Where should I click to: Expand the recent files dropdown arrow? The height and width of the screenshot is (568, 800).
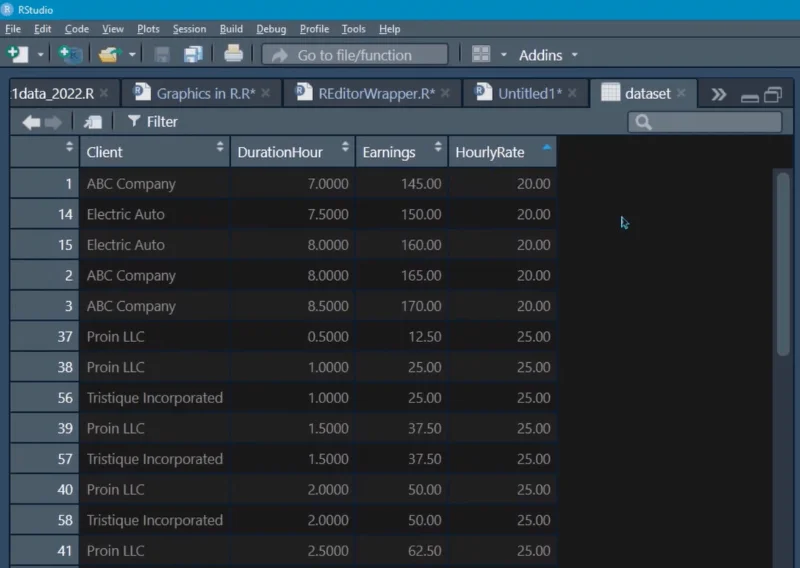(x=132, y=54)
